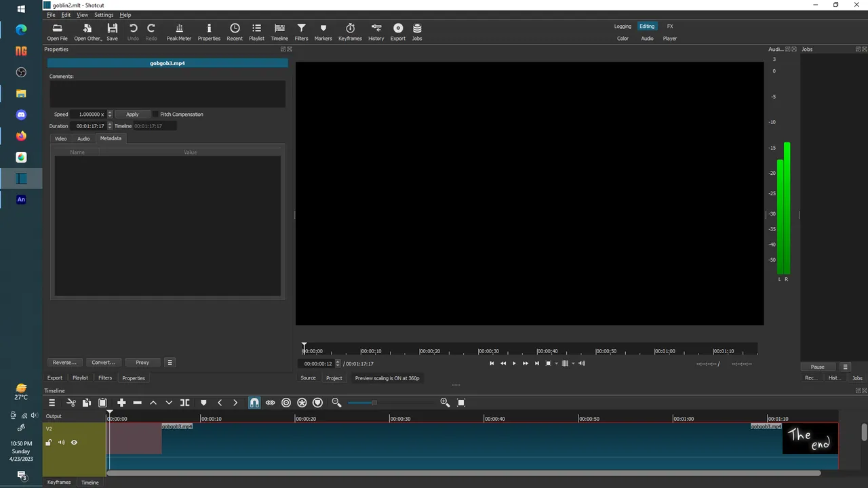
Task: Toggle timeline Snap magnet
Action: pos(254,403)
